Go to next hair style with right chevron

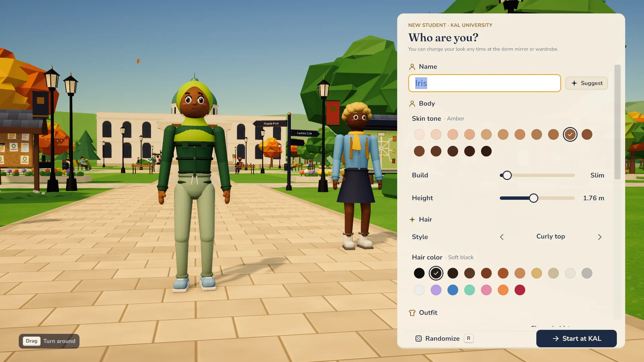[600, 237]
